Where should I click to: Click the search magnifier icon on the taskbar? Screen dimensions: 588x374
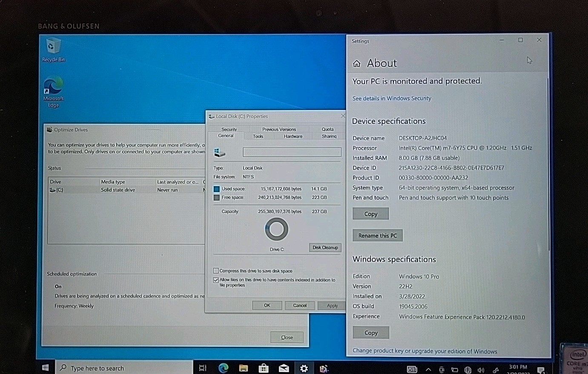[63, 368]
